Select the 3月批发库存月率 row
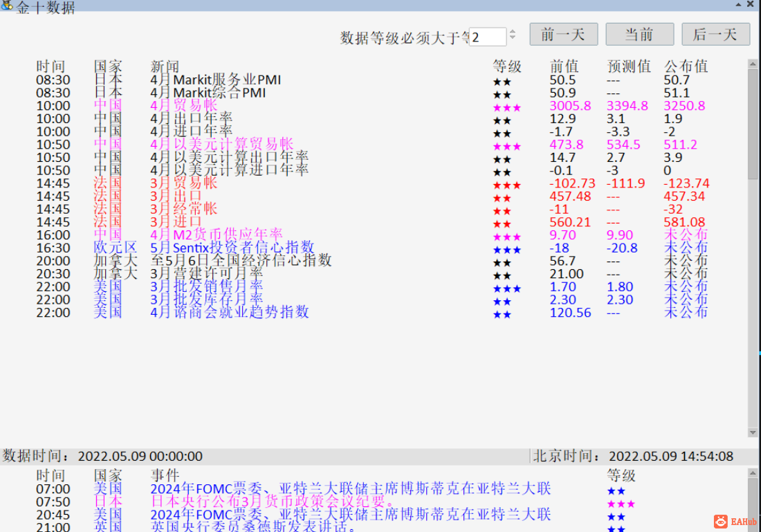This screenshot has width=763, height=532. coord(372,300)
